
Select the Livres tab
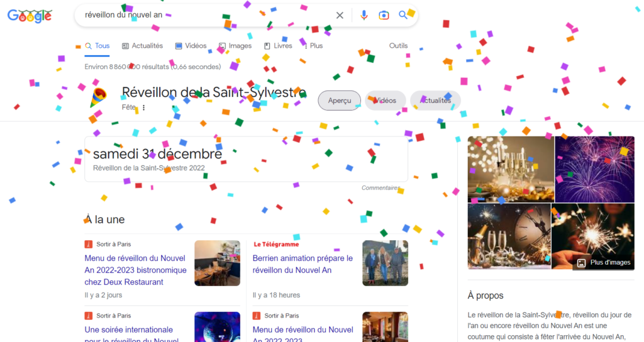278,45
